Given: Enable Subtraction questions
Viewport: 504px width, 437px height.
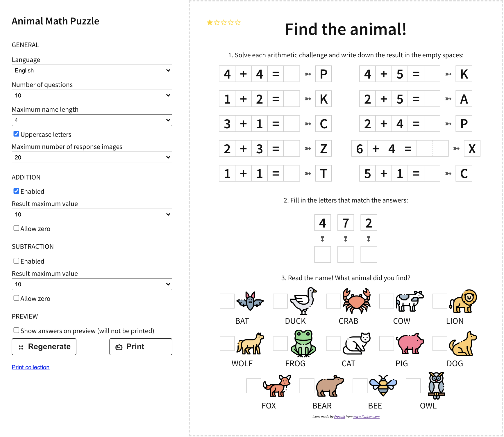Looking at the screenshot, I should click(x=16, y=260).
